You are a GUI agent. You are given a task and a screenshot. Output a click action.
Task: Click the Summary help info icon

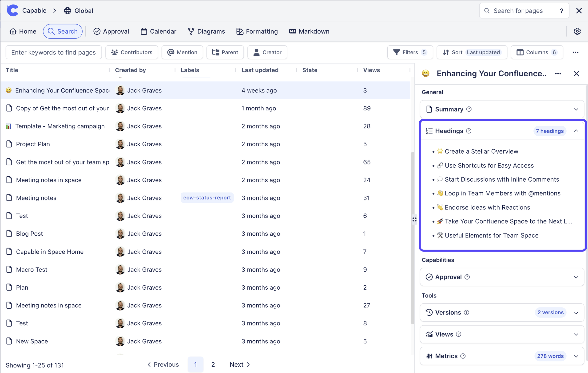469,109
